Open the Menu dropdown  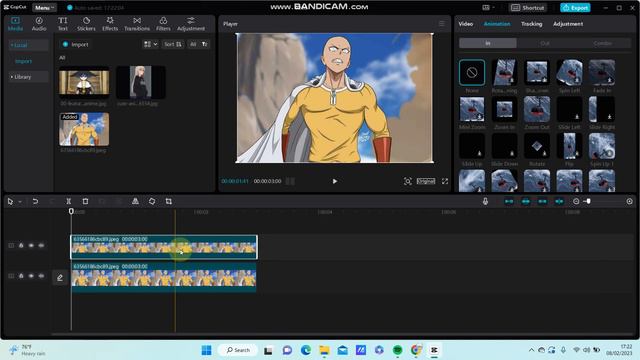44,8
